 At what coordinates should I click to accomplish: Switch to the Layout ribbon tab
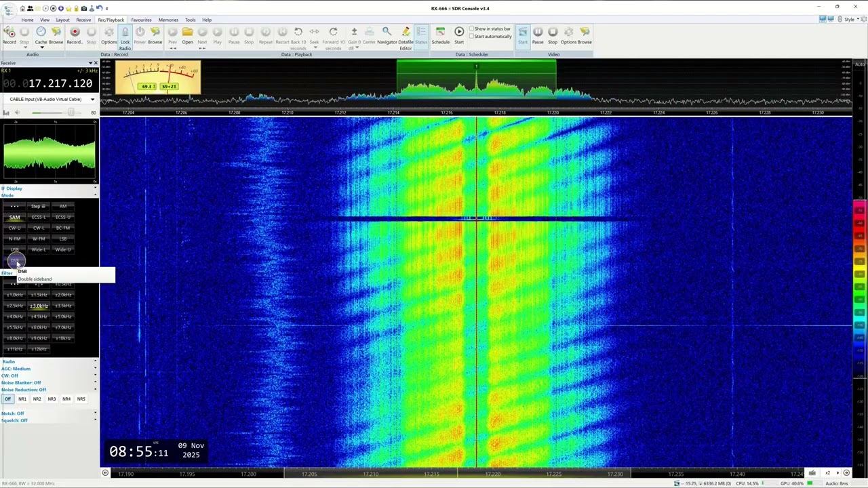62,20
